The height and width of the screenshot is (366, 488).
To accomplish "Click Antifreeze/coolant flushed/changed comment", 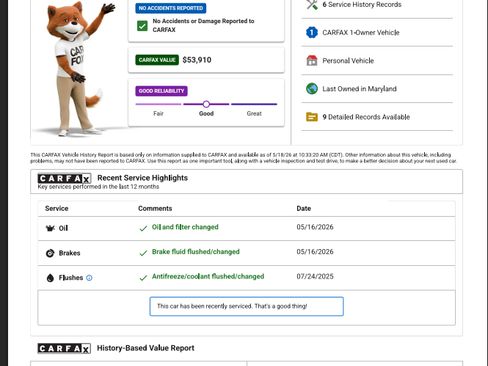I will click(x=208, y=276).
